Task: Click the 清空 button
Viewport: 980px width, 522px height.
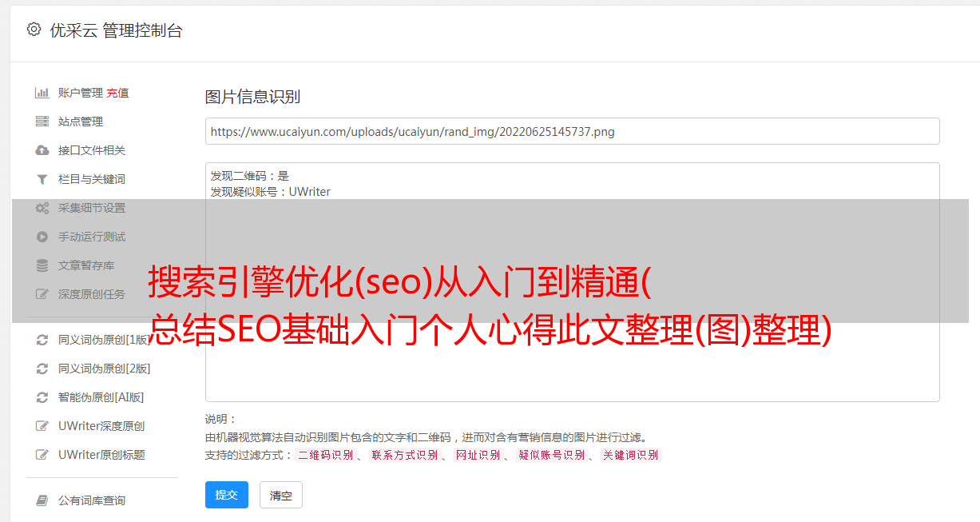Action: (x=281, y=496)
